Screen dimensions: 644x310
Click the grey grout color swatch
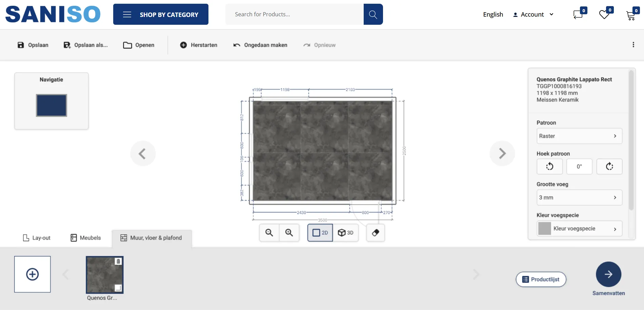pyautogui.click(x=545, y=229)
